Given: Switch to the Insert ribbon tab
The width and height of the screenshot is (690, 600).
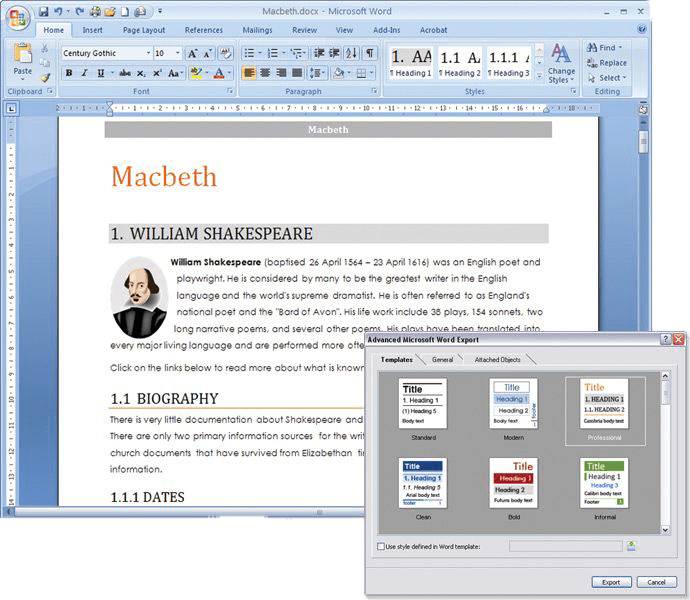Looking at the screenshot, I should (x=92, y=30).
